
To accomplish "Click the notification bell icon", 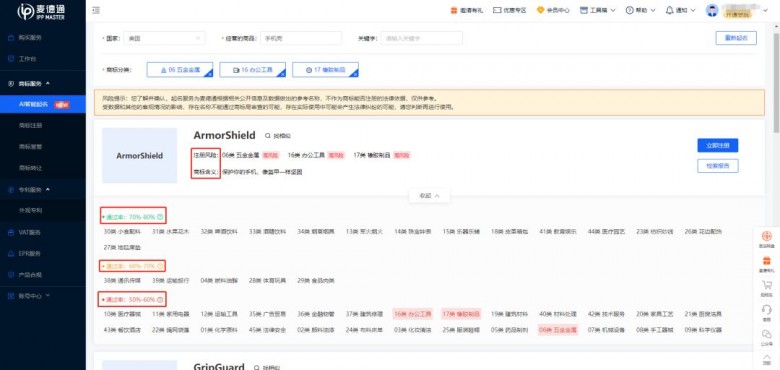I will click(670, 10).
